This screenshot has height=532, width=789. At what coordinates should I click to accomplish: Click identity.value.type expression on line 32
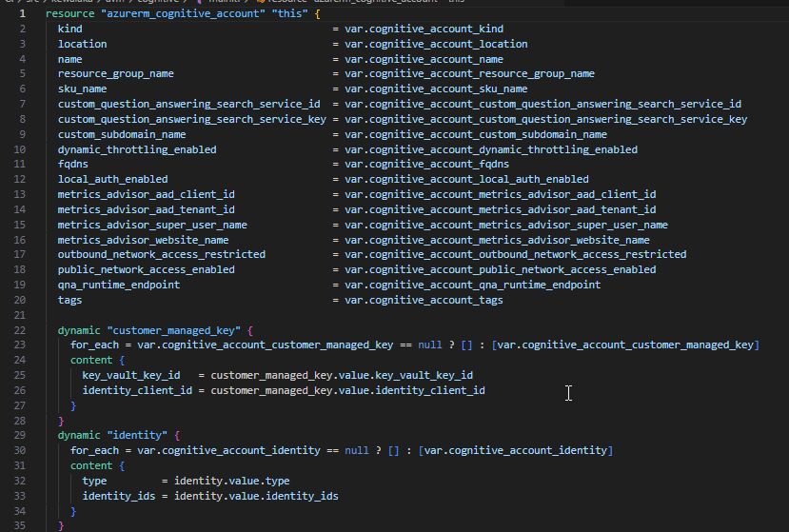pyautogui.click(x=232, y=481)
